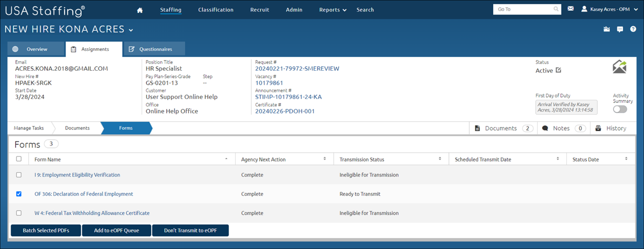Open W 4: Federal Tax Withholding form
Viewport: 644px width, 249px height.
(x=92, y=213)
